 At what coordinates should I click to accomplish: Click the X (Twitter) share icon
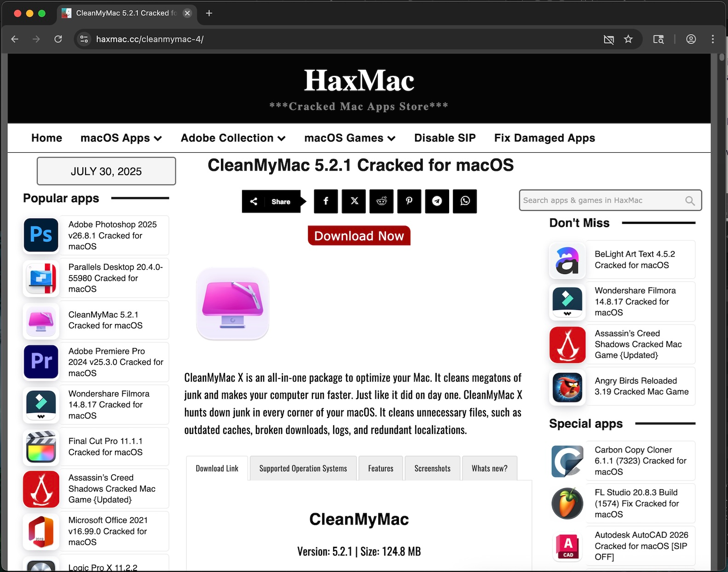pos(354,201)
